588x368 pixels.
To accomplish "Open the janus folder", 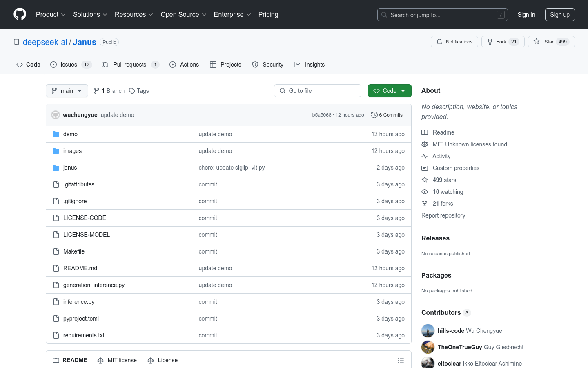I will [x=70, y=168].
